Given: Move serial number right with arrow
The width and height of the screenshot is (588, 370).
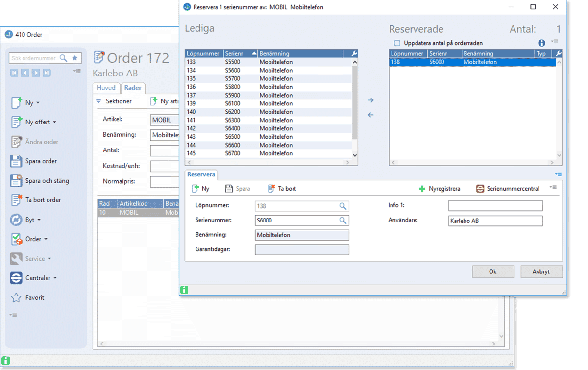Looking at the screenshot, I should point(371,100).
